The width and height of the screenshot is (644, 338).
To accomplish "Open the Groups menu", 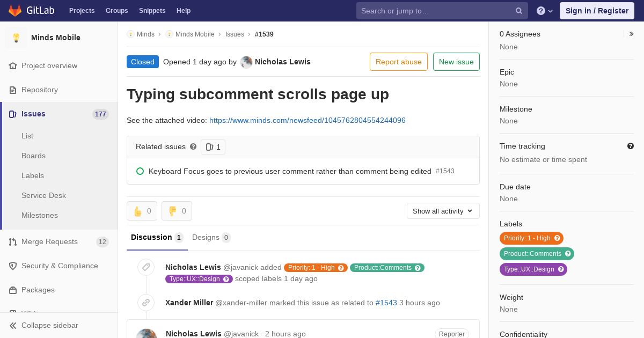I will (117, 11).
